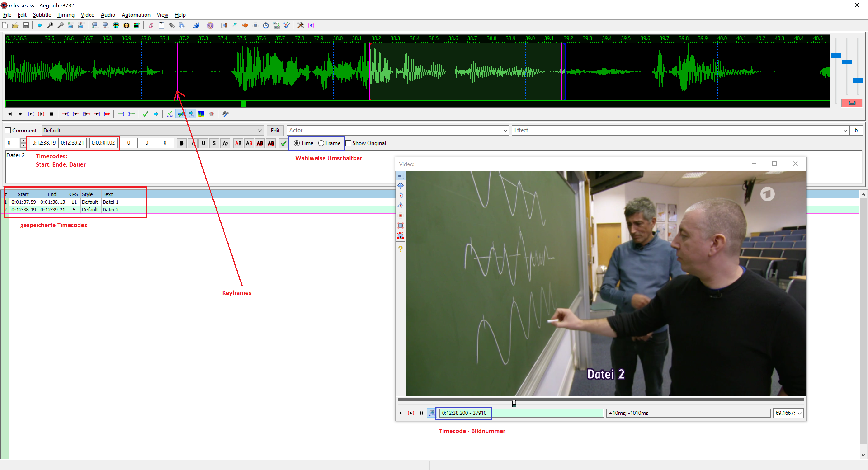This screenshot has height=470, width=868.
Task: Click the Save Subtitles floppy icon
Action: click(26, 25)
